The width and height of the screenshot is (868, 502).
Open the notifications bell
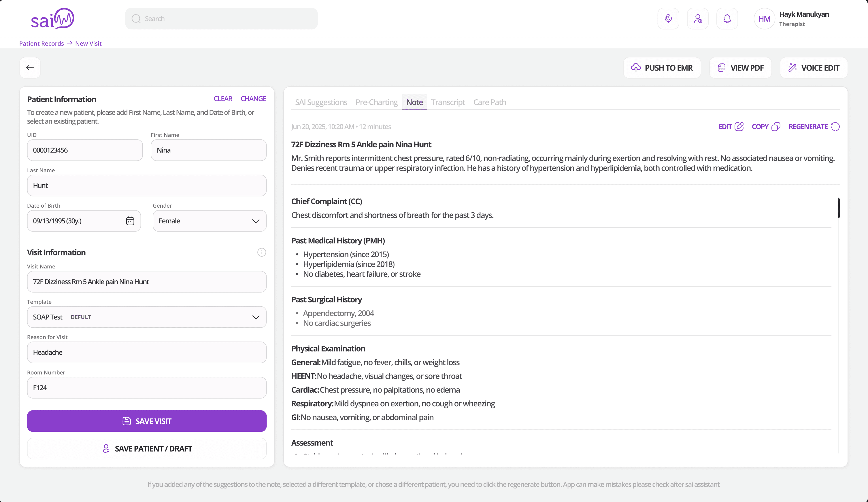tap(727, 19)
